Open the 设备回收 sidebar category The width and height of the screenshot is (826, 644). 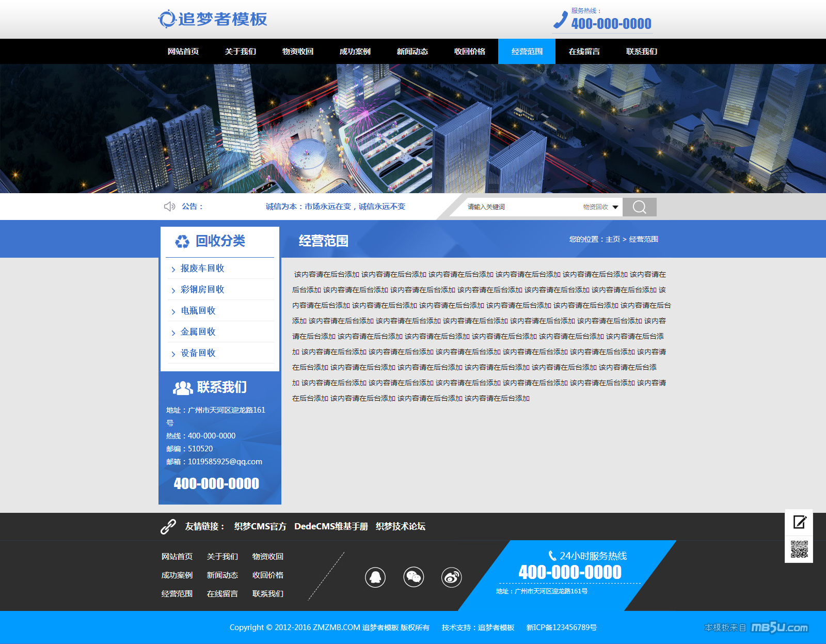coord(198,353)
